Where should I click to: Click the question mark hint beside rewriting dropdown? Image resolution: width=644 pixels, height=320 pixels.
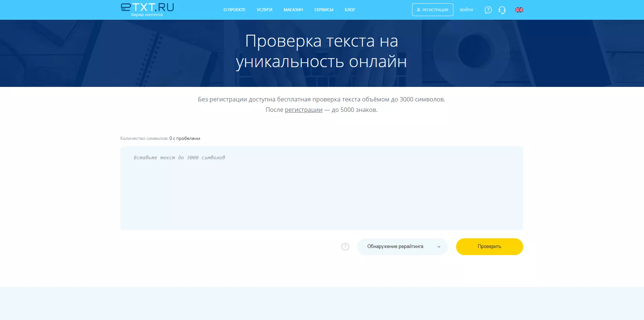[345, 247]
